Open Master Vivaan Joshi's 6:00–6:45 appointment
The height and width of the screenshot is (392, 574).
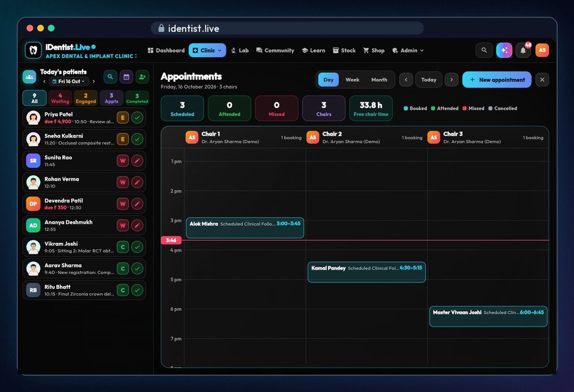488,316
